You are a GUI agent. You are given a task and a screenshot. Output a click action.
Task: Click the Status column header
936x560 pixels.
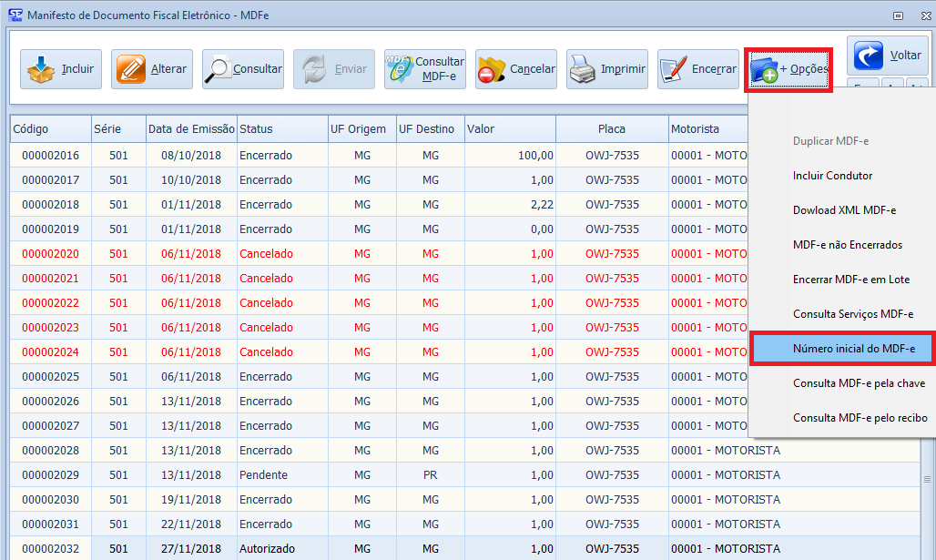tap(256, 129)
